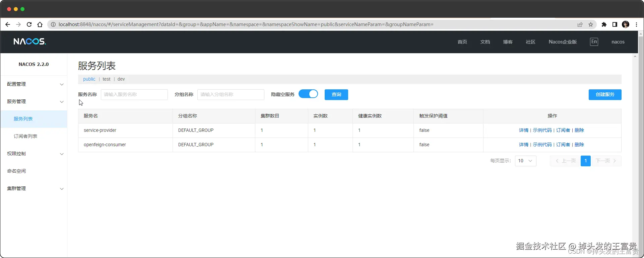The image size is (644, 258).
Task: Open 订阅者 for openfeign-consumer
Action: pyautogui.click(x=563, y=145)
